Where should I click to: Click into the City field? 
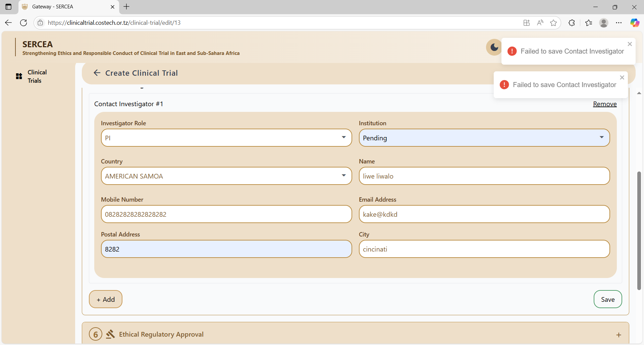pos(484,249)
